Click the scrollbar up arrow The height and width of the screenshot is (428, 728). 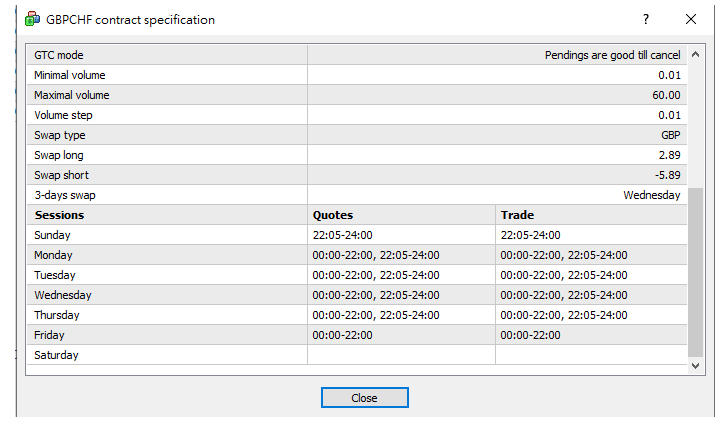pyautogui.click(x=695, y=54)
